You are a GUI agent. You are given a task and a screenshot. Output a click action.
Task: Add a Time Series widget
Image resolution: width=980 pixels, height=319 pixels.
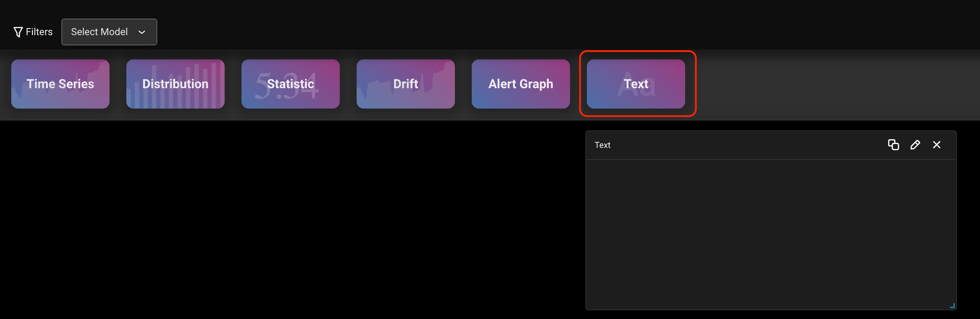click(60, 84)
